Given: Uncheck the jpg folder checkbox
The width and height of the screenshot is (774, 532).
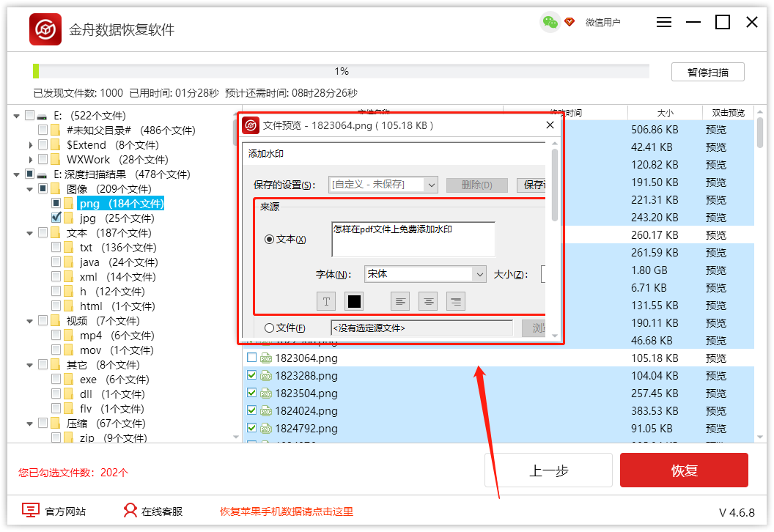Looking at the screenshot, I should pos(56,218).
